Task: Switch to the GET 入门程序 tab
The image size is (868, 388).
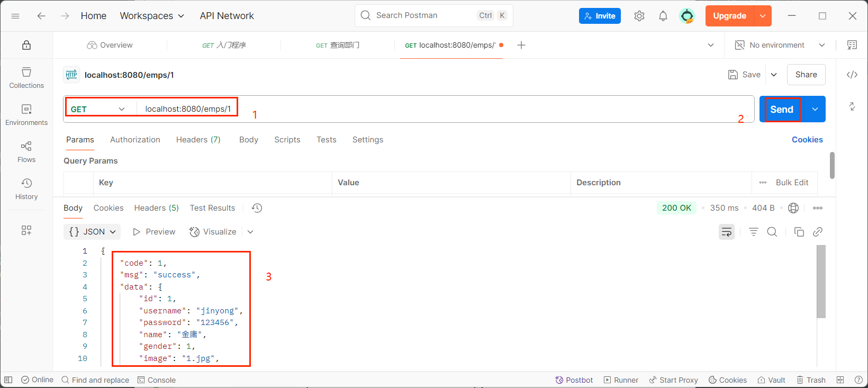Action: pyautogui.click(x=224, y=45)
